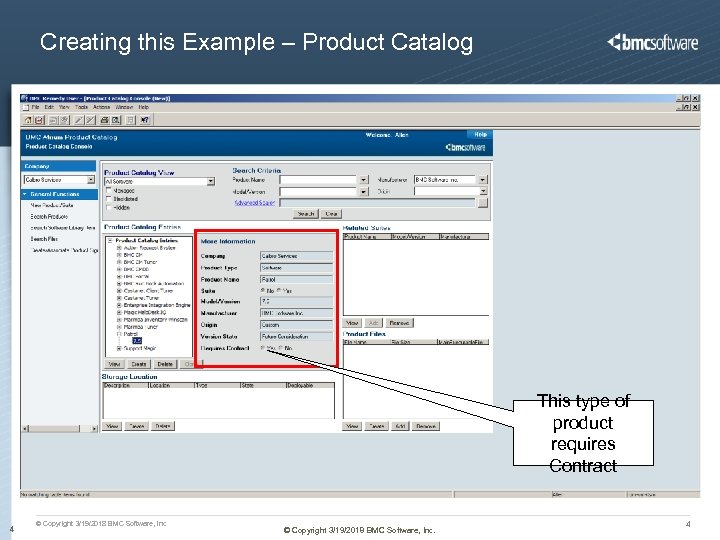The image size is (720, 540).
Task: Click the Print Preview toolbar icon
Action: [x=116, y=120]
